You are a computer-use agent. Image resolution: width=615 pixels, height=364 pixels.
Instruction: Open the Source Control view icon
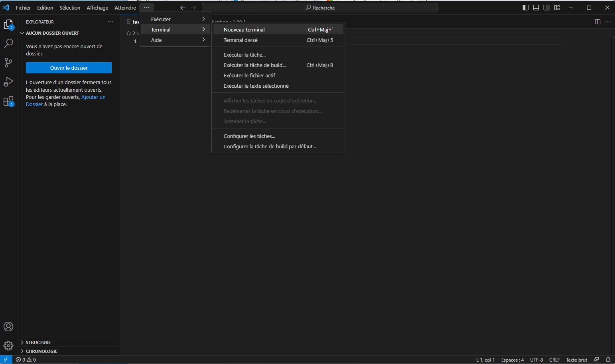click(8, 63)
